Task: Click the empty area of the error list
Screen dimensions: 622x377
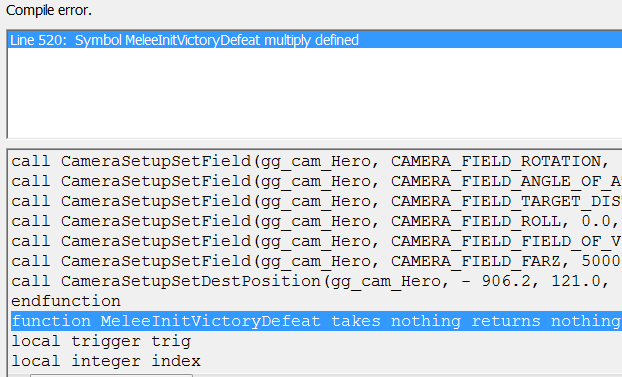Action: tap(315, 93)
